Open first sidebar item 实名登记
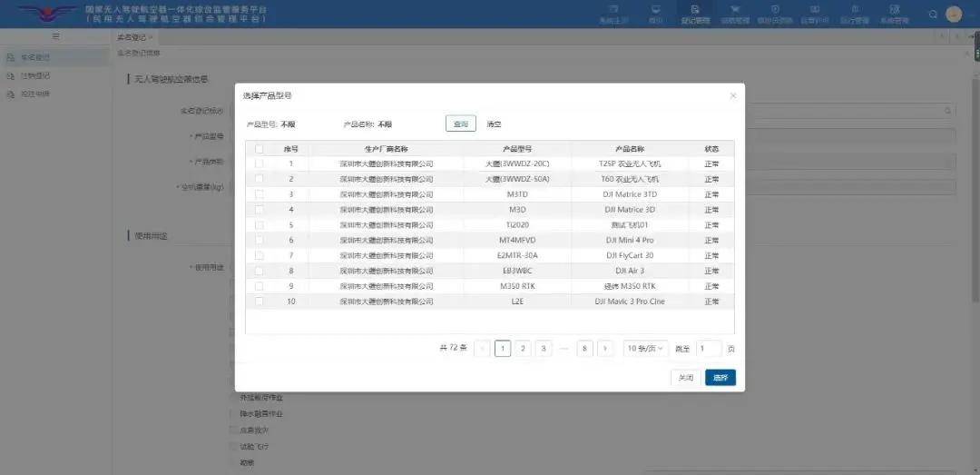980x475 pixels. [55, 57]
